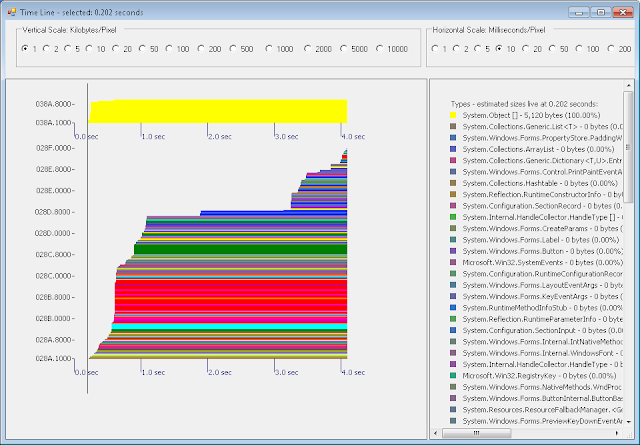Click legend horizontal scrollbar thumb
This screenshot has height=445, width=640.
pos(476,433)
